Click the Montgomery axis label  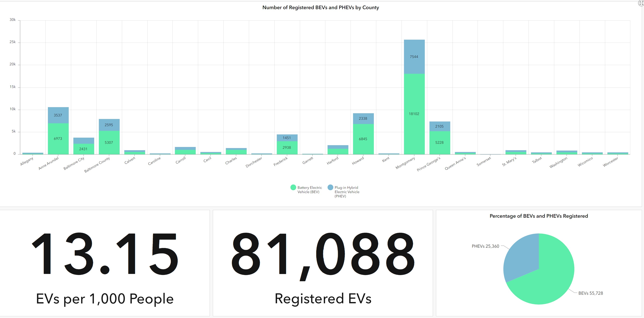coord(405,163)
